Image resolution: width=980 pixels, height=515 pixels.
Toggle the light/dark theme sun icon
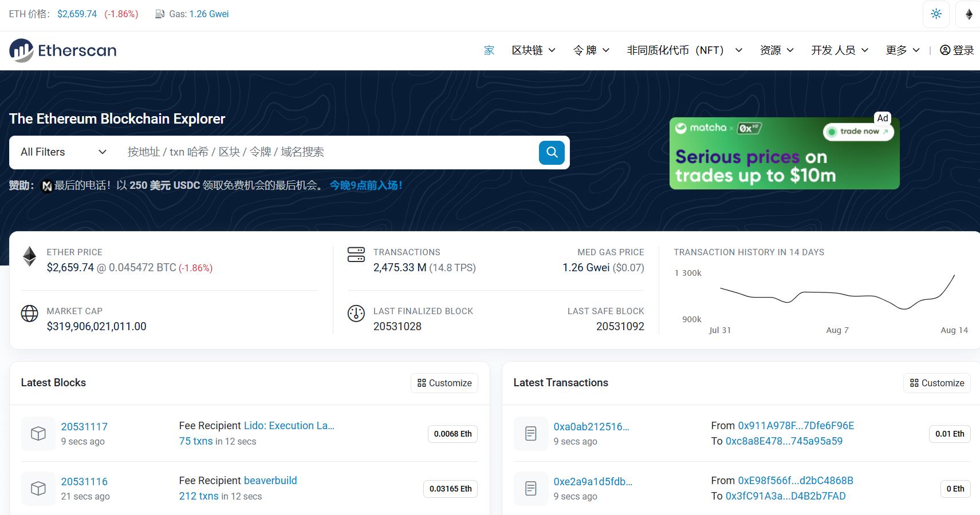click(936, 14)
